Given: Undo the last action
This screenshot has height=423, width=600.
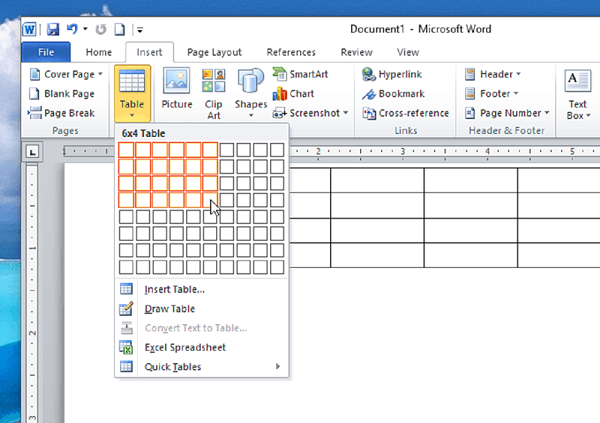Looking at the screenshot, I should click(72, 29).
